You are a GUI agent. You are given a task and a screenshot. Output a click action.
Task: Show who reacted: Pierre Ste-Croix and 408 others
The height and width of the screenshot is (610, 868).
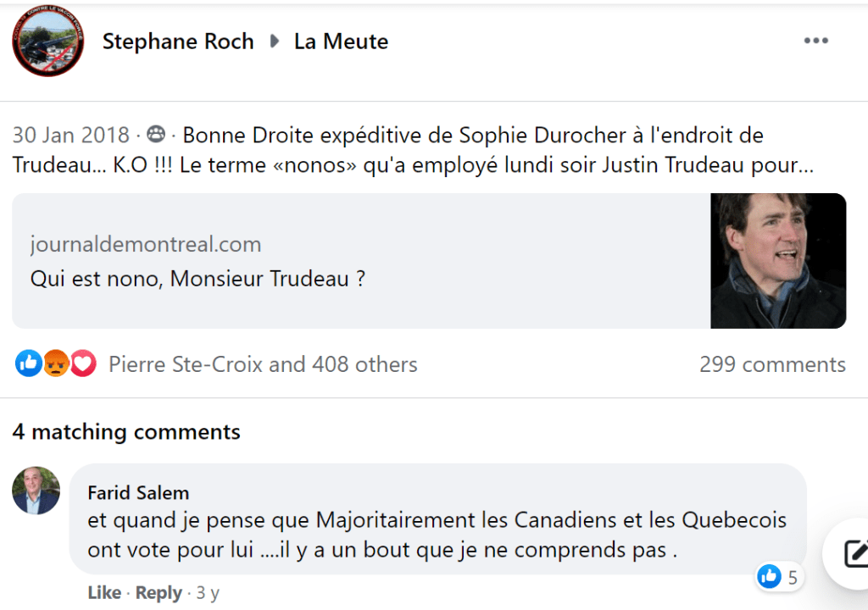click(x=263, y=364)
